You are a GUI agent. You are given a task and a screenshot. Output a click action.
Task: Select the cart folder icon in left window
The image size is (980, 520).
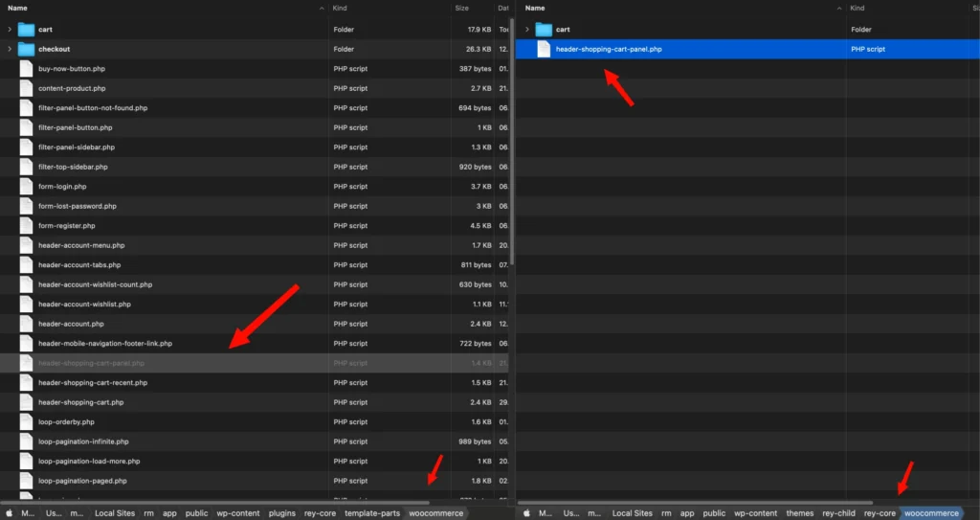tap(26, 30)
